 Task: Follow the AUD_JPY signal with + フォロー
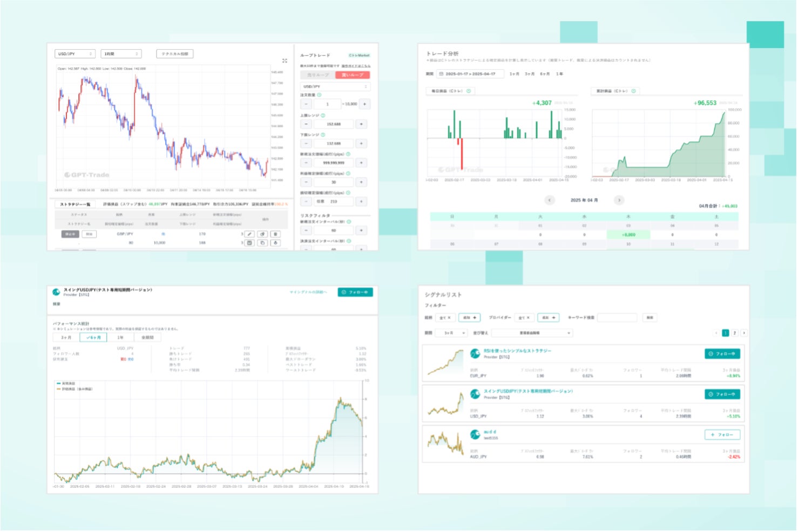pos(722,435)
